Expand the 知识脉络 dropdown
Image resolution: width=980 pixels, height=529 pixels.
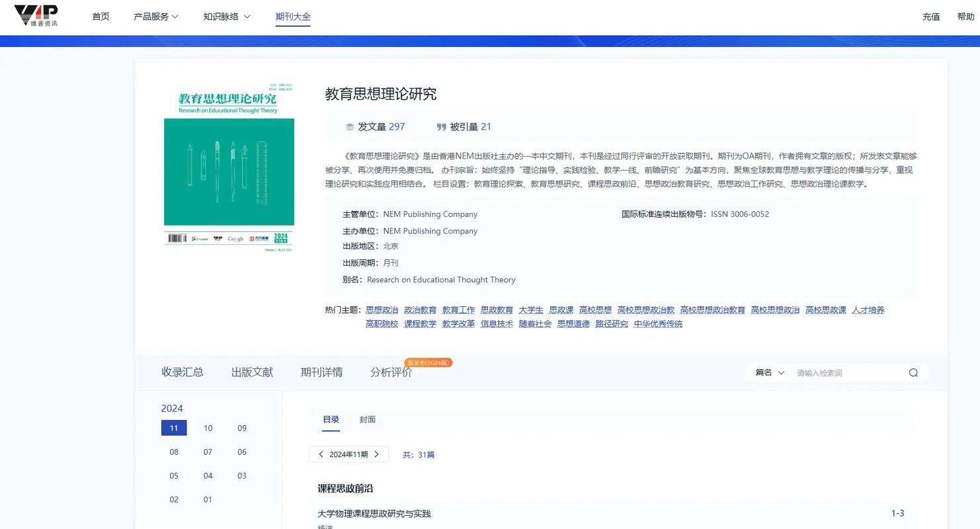point(227,17)
